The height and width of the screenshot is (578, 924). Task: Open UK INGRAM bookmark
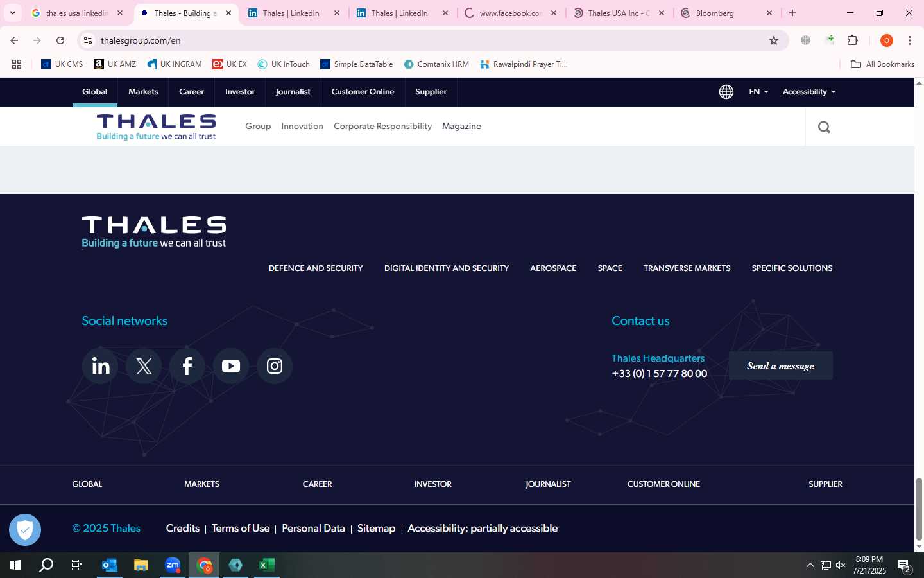[x=175, y=64]
